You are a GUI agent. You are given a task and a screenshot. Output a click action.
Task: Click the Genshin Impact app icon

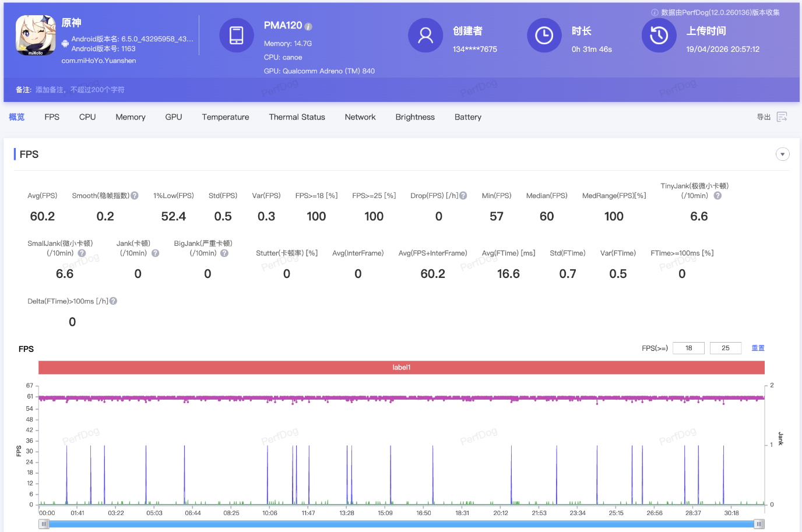pyautogui.click(x=36, y=36)
